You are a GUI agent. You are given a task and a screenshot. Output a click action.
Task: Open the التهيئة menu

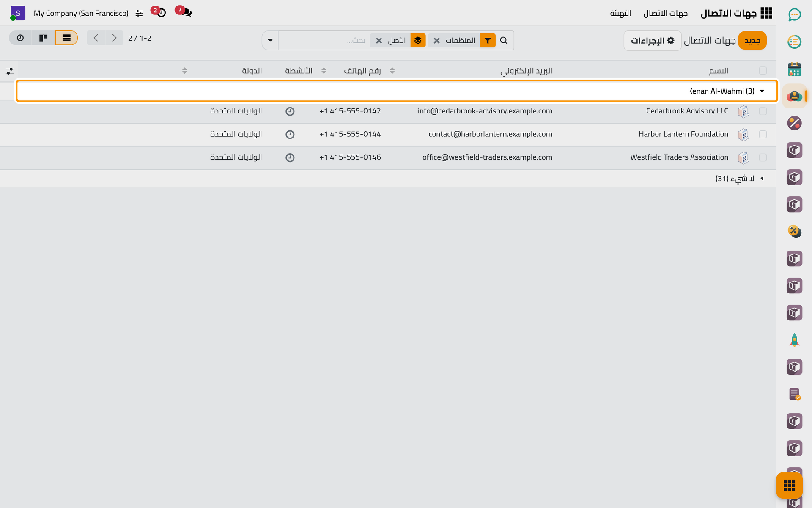620,13
